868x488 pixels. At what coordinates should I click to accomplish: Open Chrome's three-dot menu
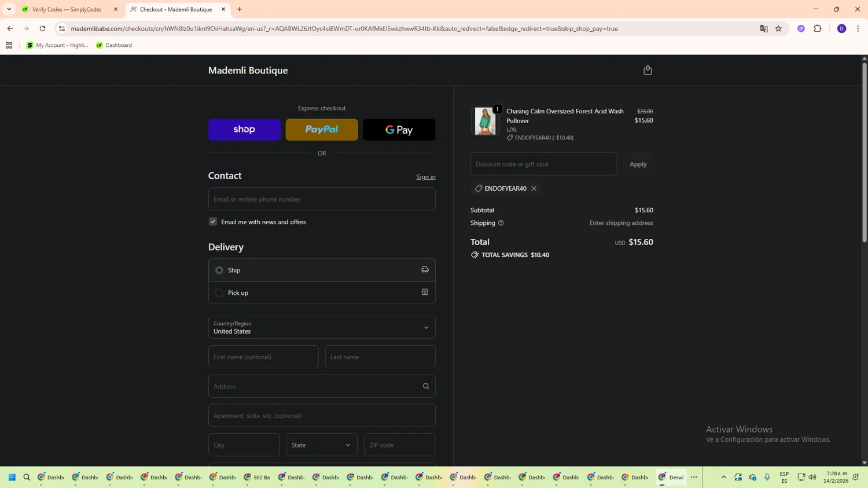(x=858, y=28)
